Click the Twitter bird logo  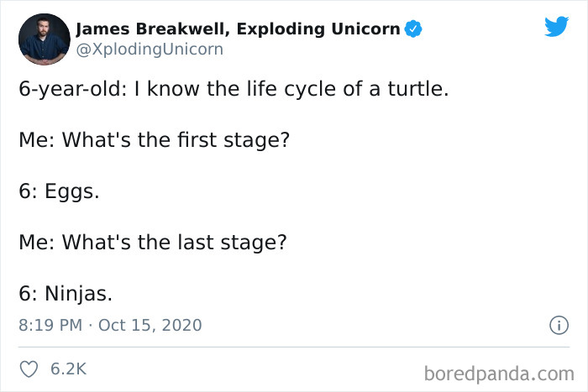(556, 26)
